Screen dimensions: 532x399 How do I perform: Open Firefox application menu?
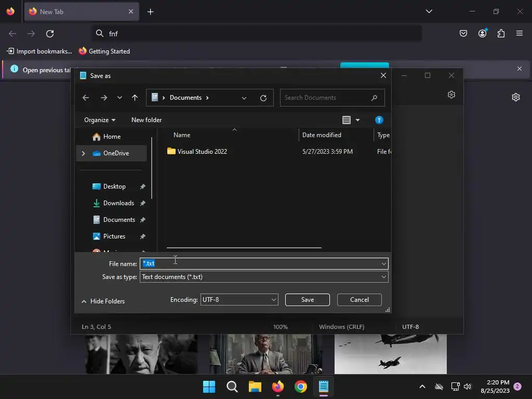(x=519, y=33)
